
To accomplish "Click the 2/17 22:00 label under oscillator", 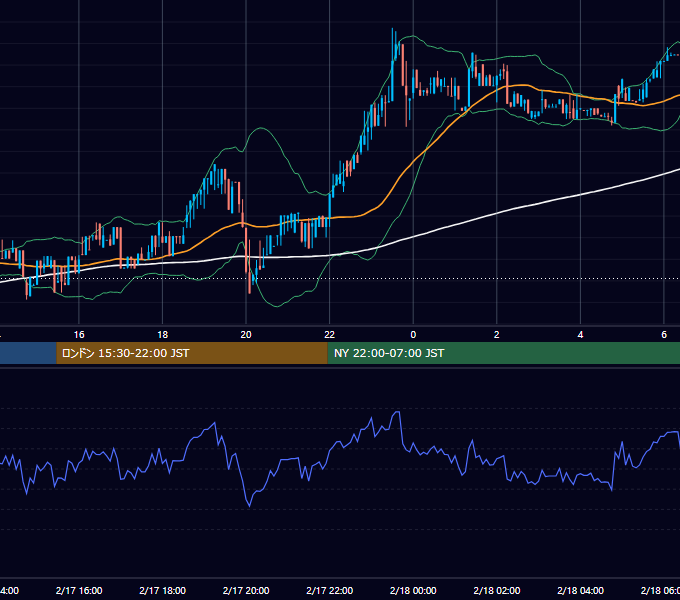I will tap(330, 590).
